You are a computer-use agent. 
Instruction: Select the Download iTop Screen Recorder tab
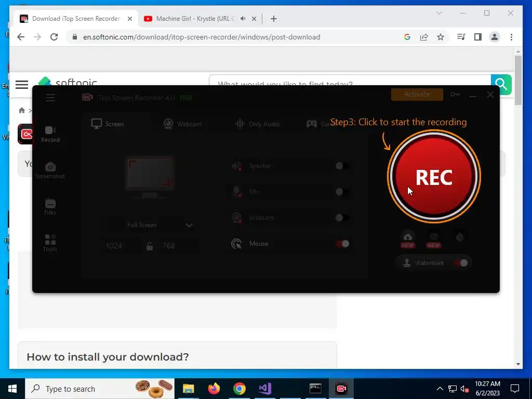pos(76,19)
